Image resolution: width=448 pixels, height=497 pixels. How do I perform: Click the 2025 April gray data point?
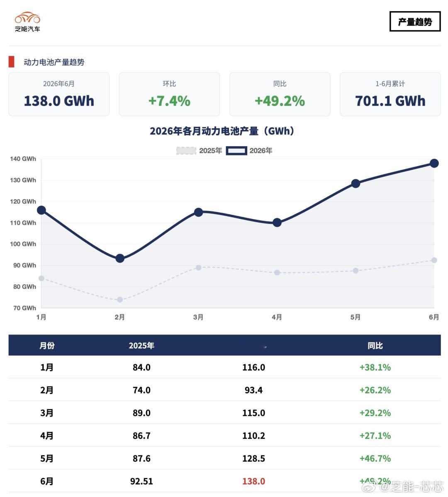tap(277, 273)
